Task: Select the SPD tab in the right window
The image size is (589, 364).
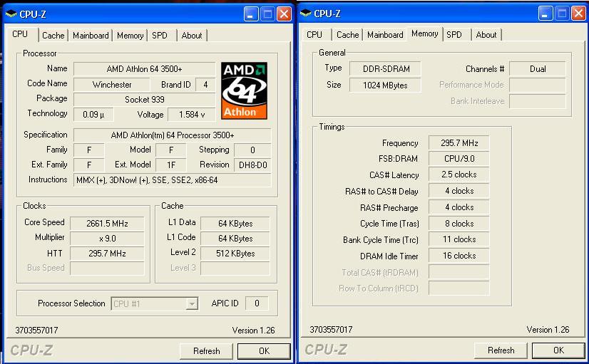Action: tap(454, 35)
